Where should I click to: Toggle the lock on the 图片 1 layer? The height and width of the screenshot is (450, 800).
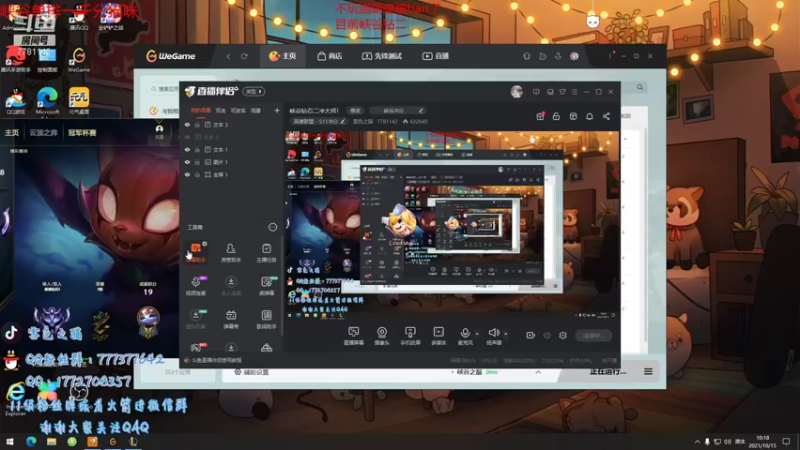click(x=197, y=162)
